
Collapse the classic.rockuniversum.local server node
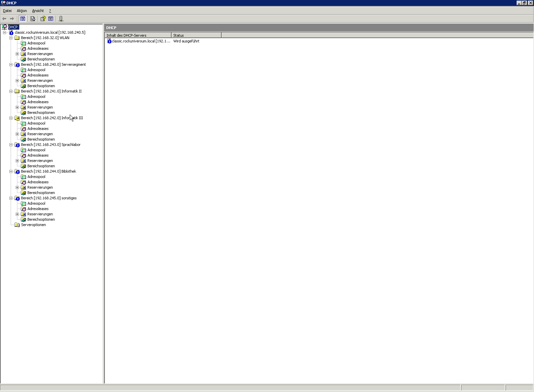[x=4, y=32]
